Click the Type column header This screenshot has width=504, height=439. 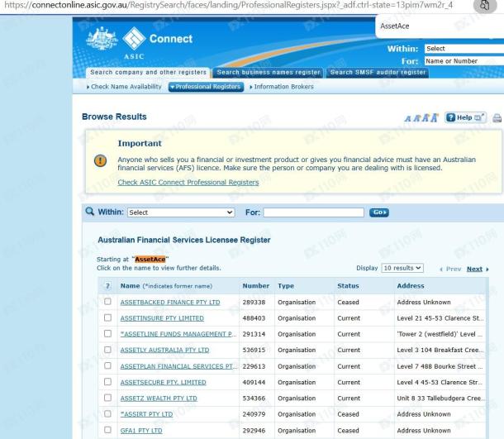coord(286,285)
